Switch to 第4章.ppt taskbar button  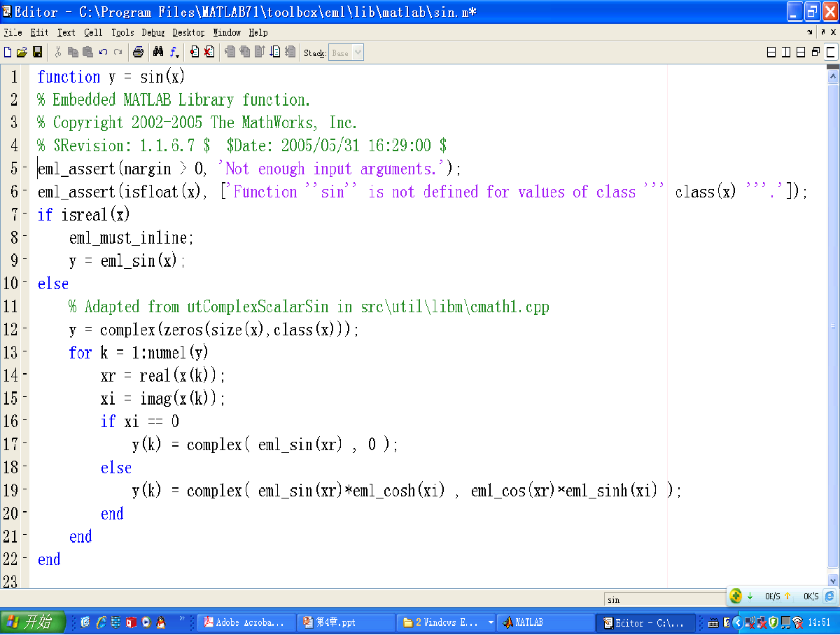[346, 622]
